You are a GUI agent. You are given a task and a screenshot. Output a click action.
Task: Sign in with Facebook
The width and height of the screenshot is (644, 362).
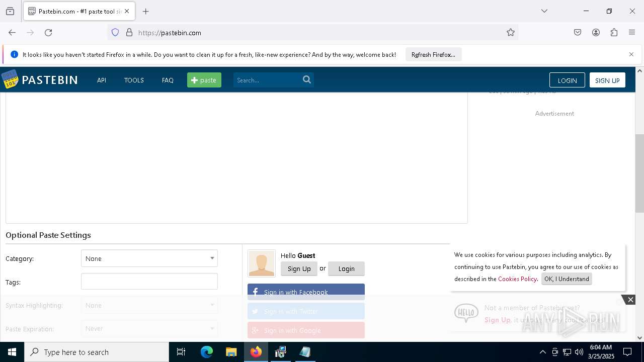[x=306, y=292]
